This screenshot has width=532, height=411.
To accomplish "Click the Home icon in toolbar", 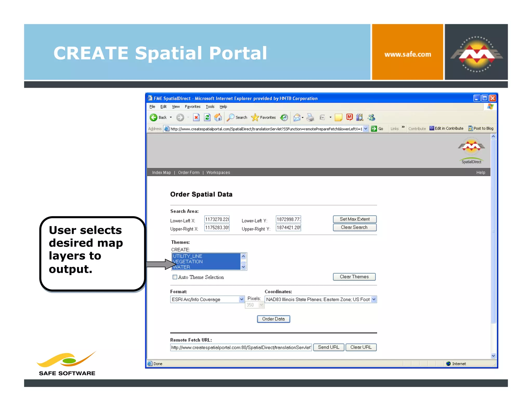I will pos(218,117).
